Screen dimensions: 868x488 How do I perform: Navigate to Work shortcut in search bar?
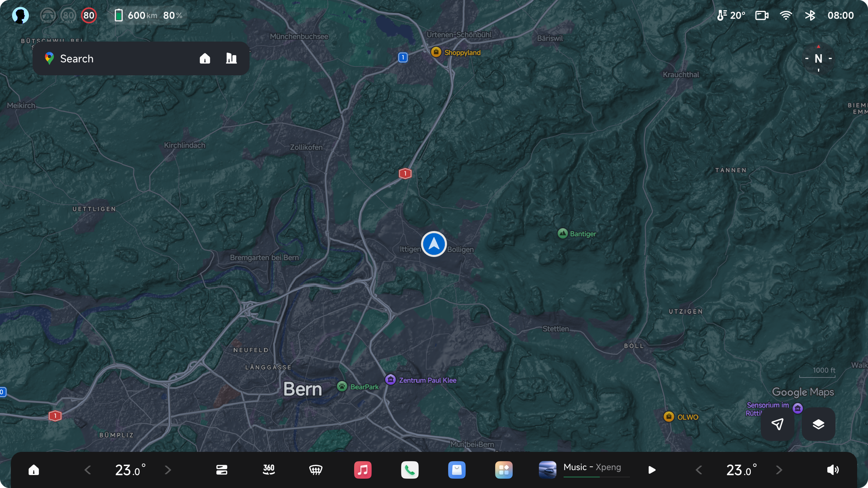pos(231,58)
